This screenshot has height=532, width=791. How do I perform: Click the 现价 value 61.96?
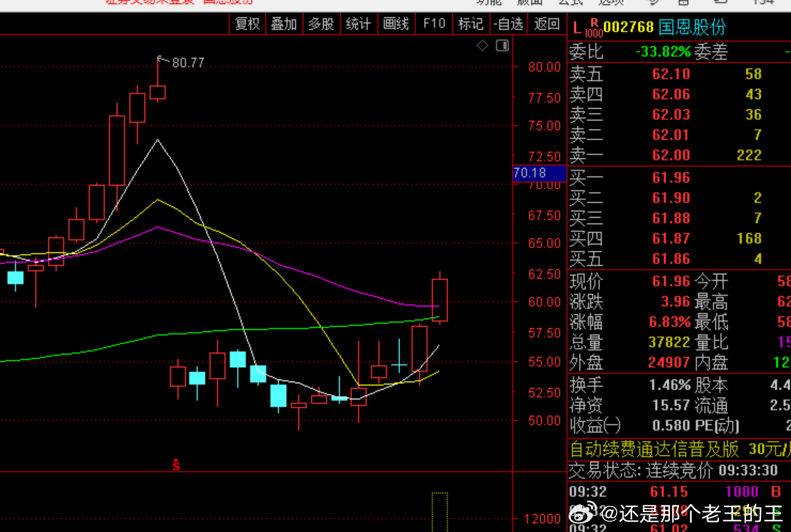[671, 281]
